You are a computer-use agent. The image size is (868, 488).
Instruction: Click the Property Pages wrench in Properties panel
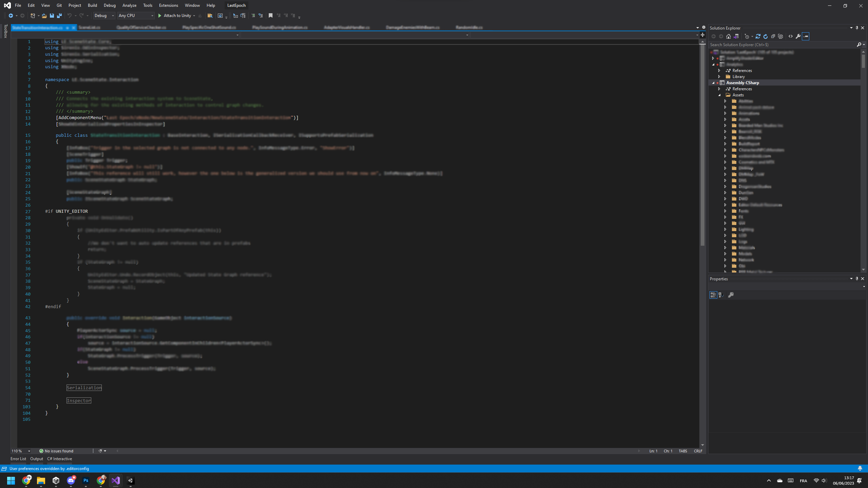coord(731,295)
